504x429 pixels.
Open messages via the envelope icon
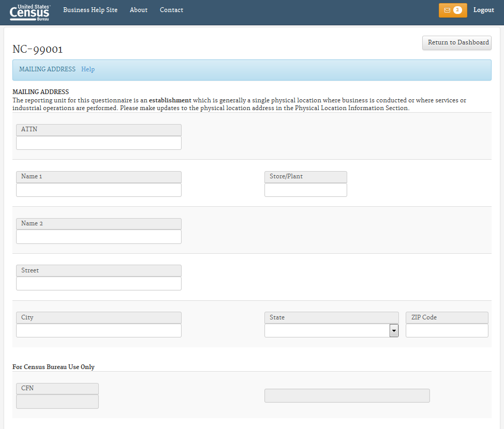tap(447, 10)
